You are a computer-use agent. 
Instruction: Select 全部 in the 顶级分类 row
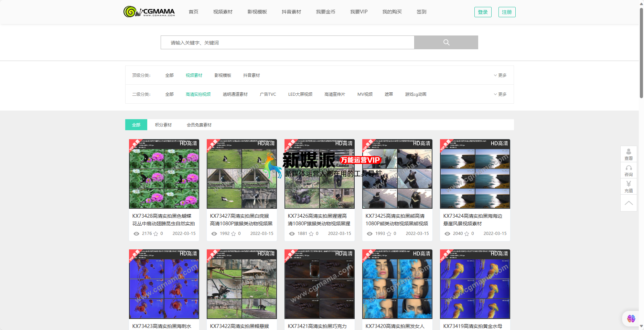170,75
